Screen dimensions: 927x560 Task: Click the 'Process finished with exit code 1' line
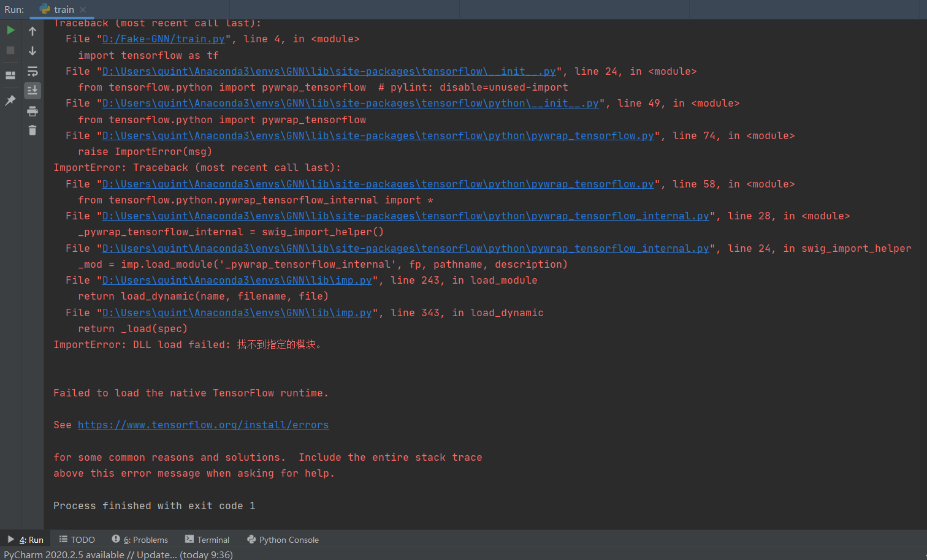(x=154, y=505)
